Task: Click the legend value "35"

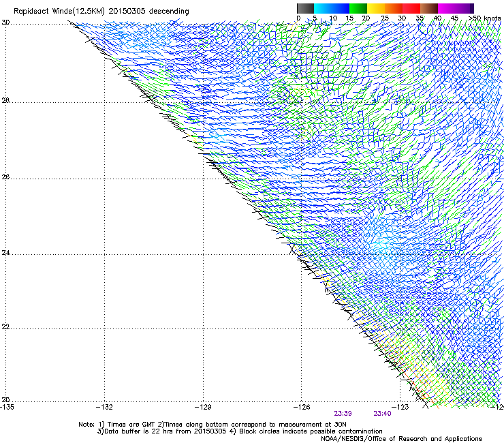Action: click(x=419, y=18)
